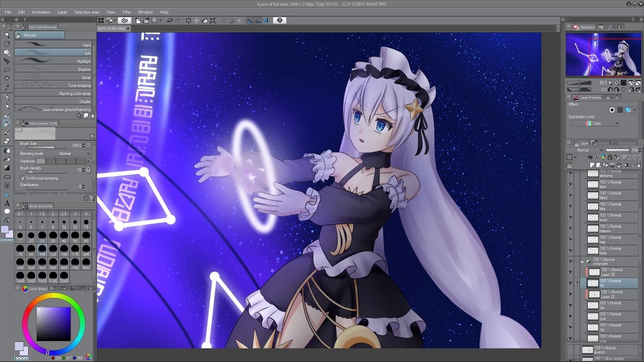Image resolution: width=644 pixels, height=362 pixels.
Task: Click the Clip Studio spiral icon
Action: coord(125,20)
